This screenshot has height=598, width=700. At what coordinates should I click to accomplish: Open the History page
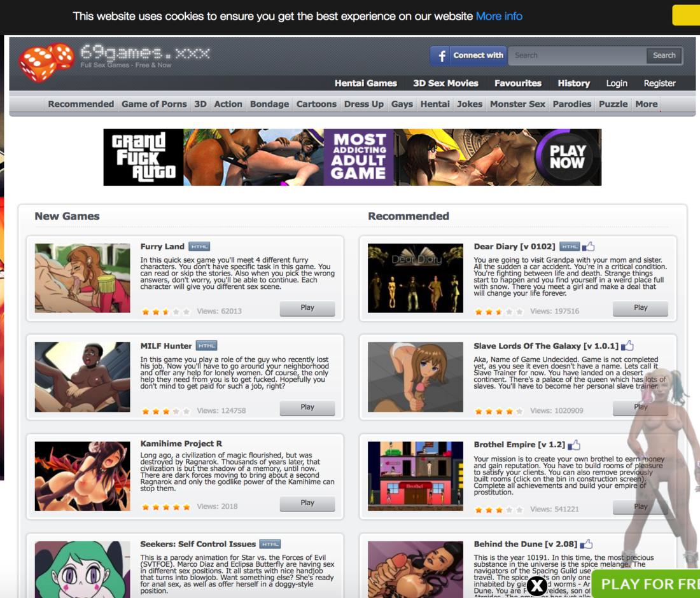[x=573, y=83]
